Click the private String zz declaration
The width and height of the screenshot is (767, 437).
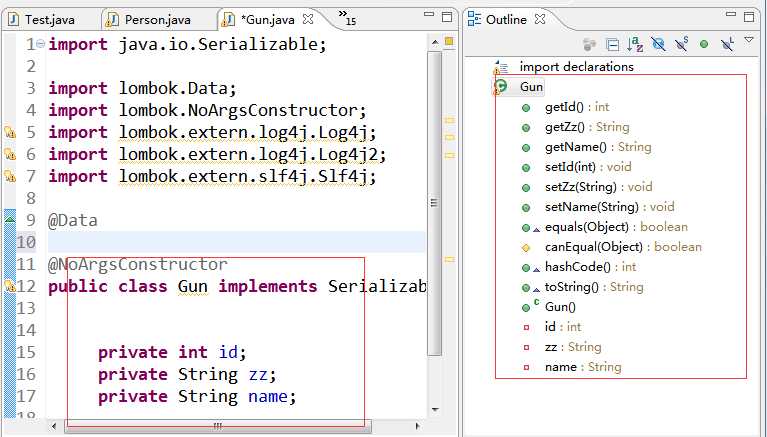(187, 374)
